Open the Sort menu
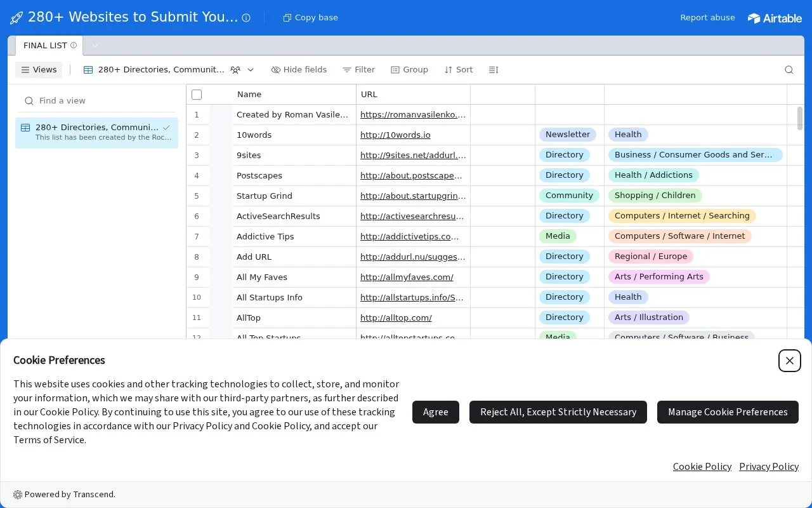Screen dimensions: 812x508 (459, 70)
